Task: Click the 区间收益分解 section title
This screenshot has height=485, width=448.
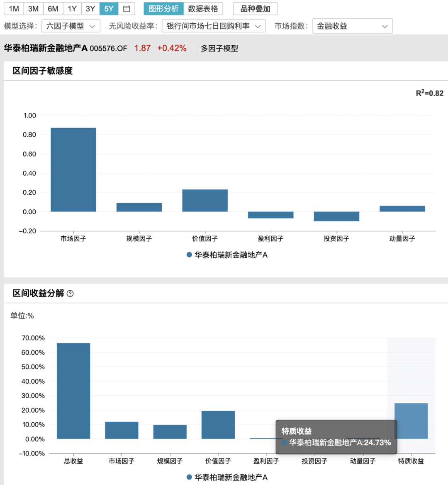Action: coord(38,293)
